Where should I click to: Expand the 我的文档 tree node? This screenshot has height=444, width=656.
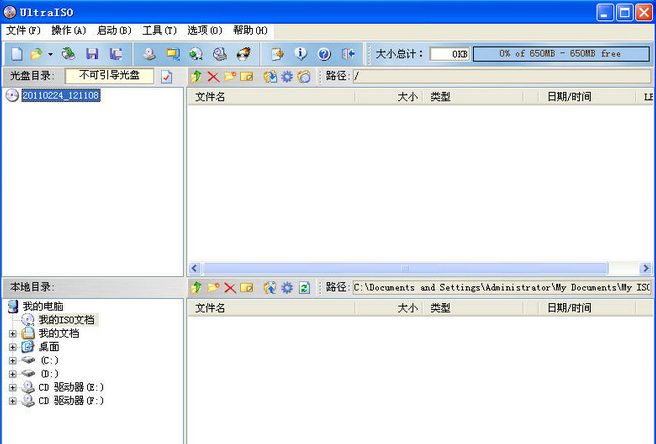tap(12, 333)
